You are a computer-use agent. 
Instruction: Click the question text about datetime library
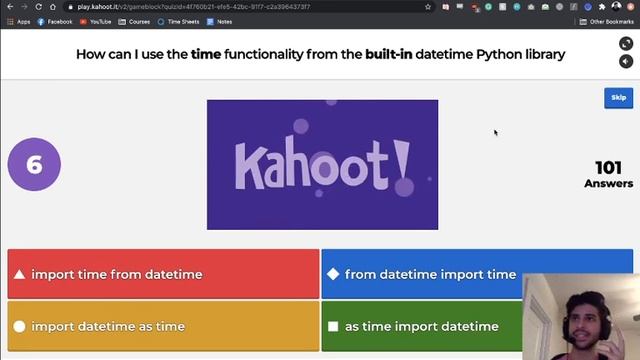click(x=320, y=54)
